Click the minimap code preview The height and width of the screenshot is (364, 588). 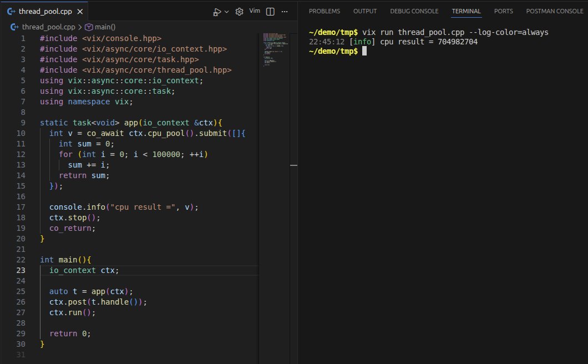(276, 49)
